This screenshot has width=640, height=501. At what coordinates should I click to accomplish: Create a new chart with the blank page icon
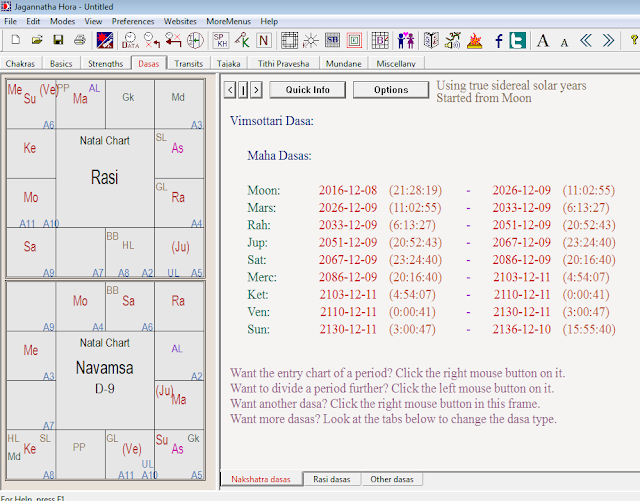(x=16, y=40)
